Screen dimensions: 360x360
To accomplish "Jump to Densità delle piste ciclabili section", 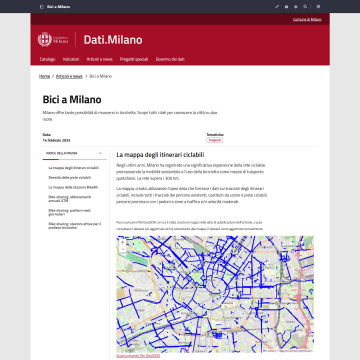I will click(x=70, y=178).
